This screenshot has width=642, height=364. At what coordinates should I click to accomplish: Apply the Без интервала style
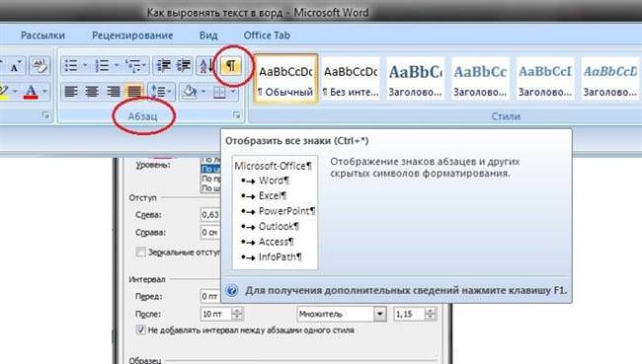(x=351, y=79)
